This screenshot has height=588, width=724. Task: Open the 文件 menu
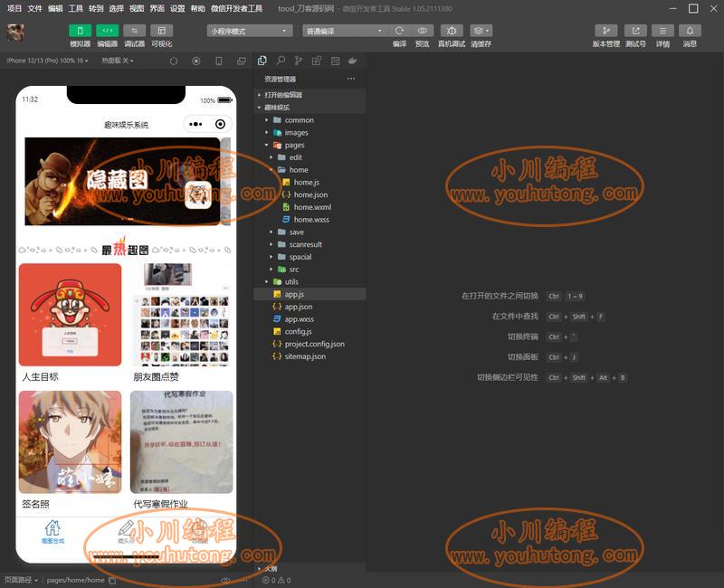click(34, 8)
